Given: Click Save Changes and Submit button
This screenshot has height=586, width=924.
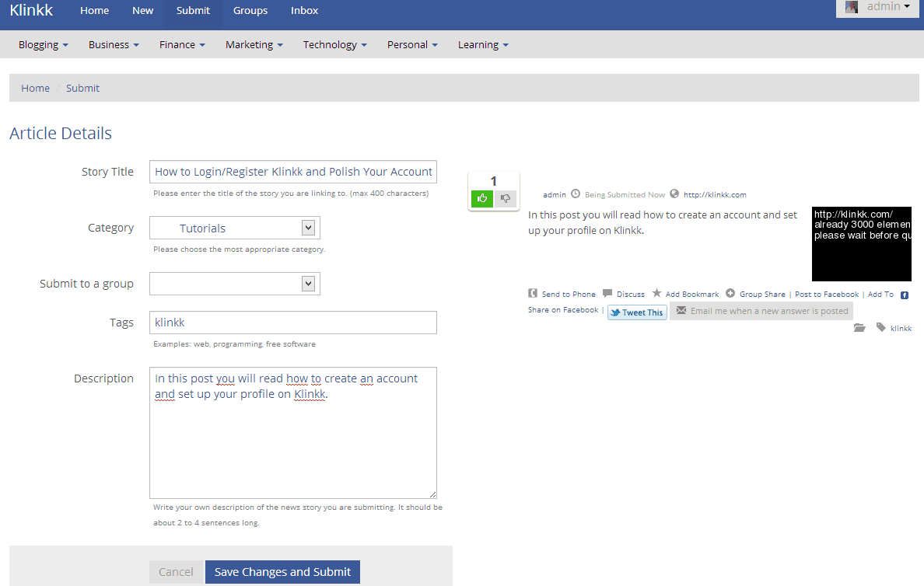Looking at the screenshot, I should pos(282,572).
